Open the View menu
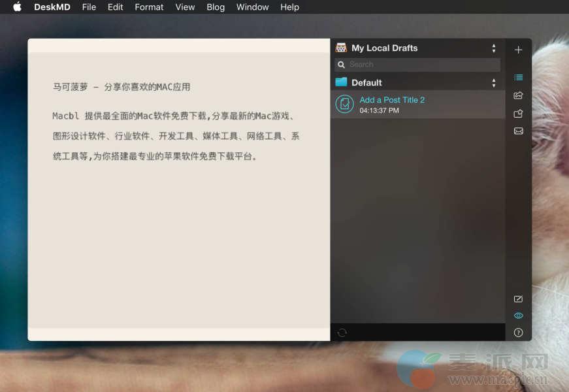 tap(185, 7)
